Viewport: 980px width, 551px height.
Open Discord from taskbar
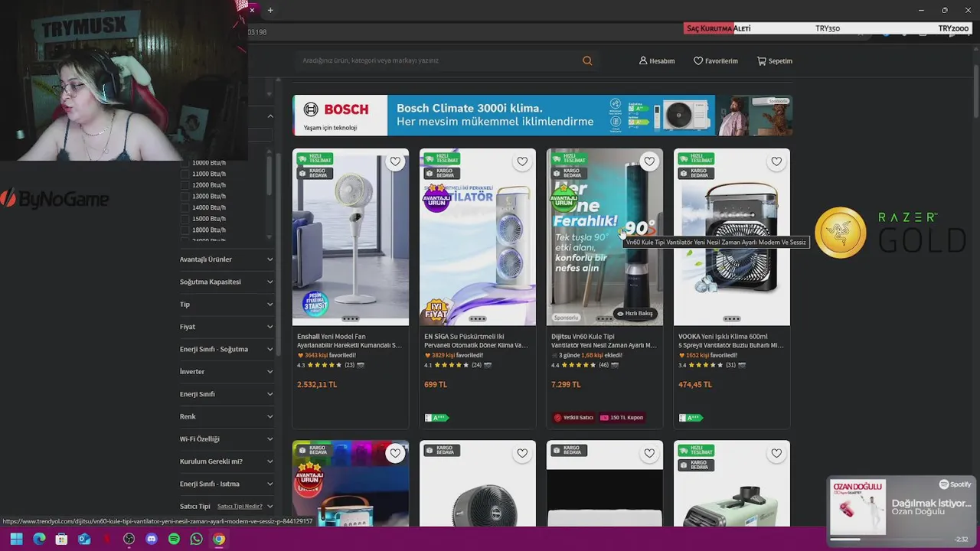coord(152,539)
